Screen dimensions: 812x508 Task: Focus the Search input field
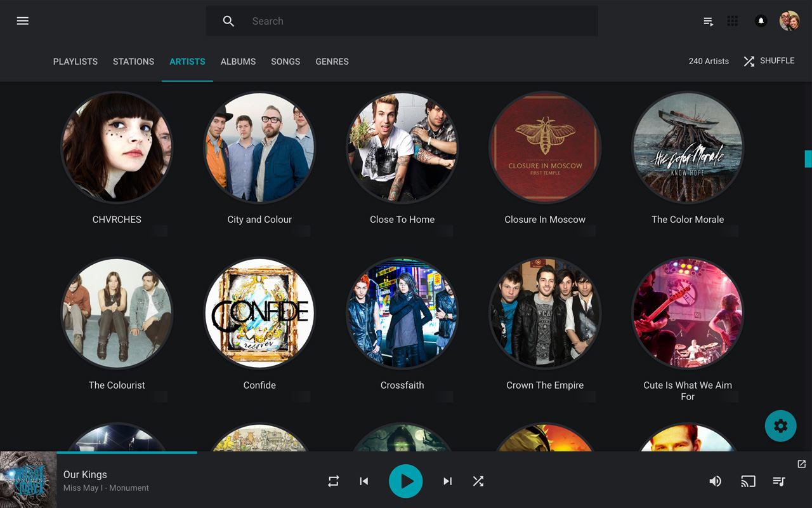(x=402, y=21)
